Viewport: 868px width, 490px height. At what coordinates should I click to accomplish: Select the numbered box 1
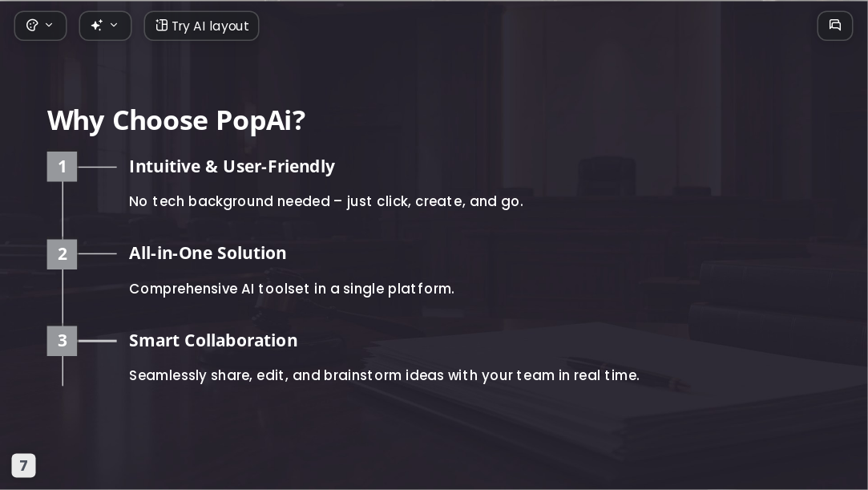(x=62, y=167)
